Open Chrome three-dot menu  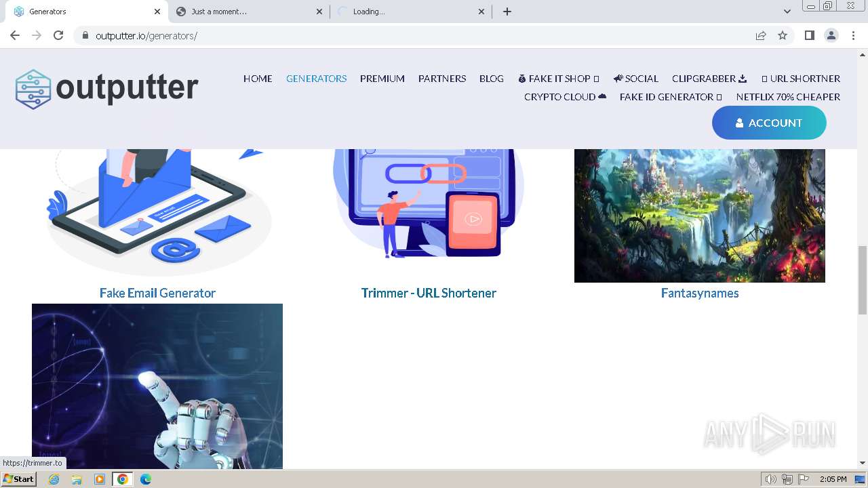[854, 35]
